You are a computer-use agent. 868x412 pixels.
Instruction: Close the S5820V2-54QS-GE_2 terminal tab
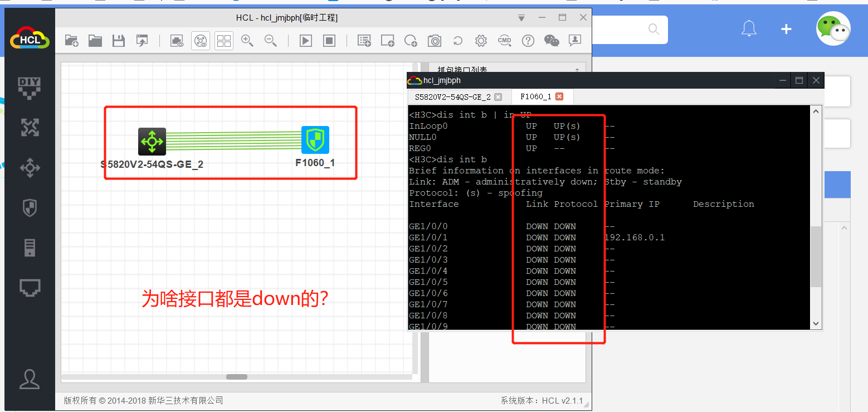[x=498, y=97]
